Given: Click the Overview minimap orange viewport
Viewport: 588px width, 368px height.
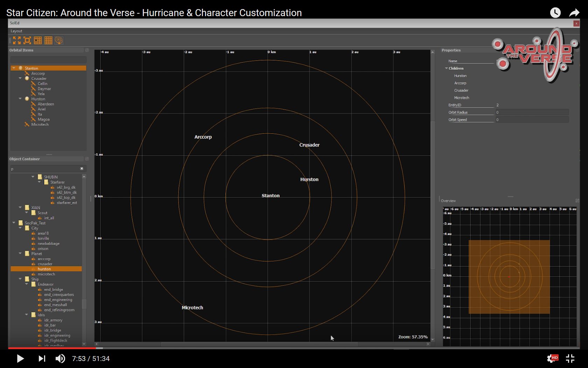Looking at the screenshot, I should (509, 277).
